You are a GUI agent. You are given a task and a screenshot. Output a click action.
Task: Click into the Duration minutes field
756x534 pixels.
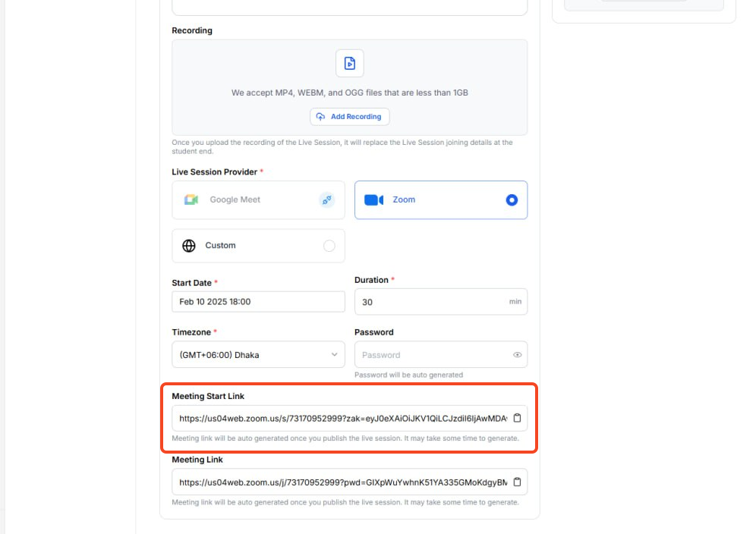coord(429,302)
